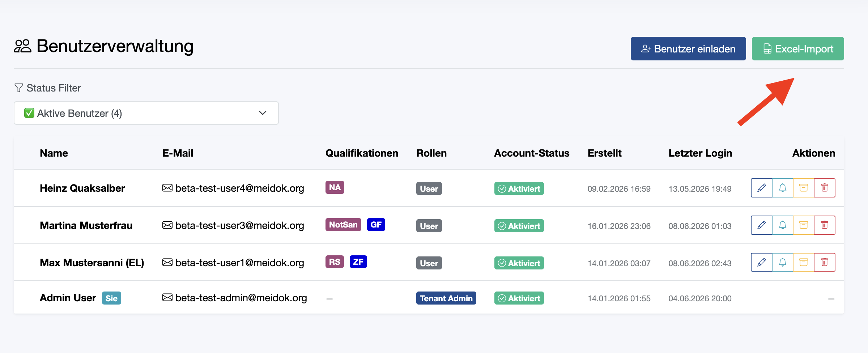Click the Benutzer einladen button
The image size is (868, 353).
click(688, 49)
